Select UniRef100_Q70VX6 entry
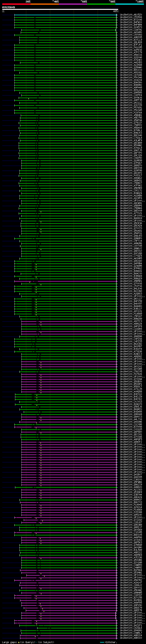 point(131,284)
